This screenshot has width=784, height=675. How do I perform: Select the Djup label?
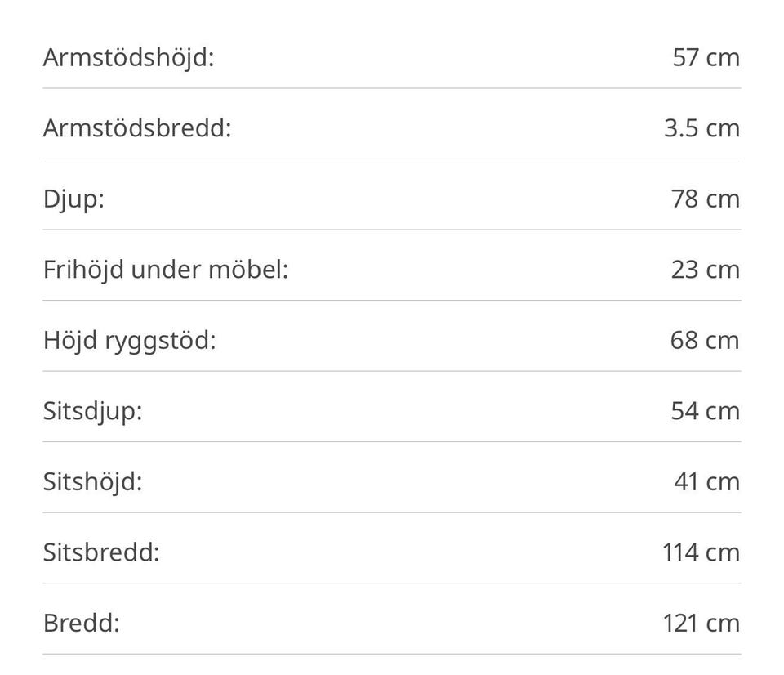click(x=73, y=199)
